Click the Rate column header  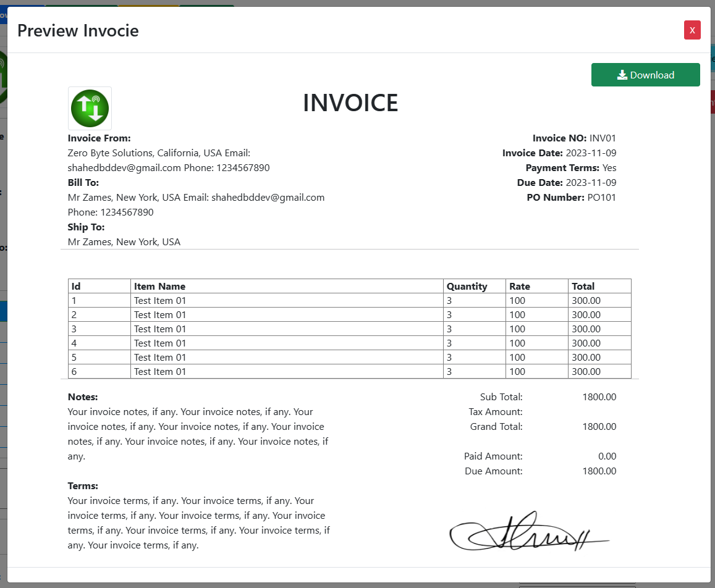click(x=519, y=286)
